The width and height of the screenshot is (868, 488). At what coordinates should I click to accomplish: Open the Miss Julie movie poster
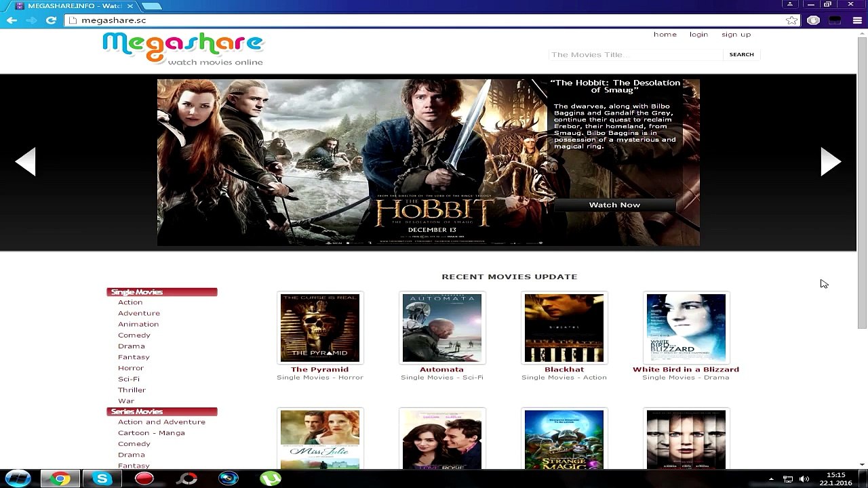coord(320,439)
